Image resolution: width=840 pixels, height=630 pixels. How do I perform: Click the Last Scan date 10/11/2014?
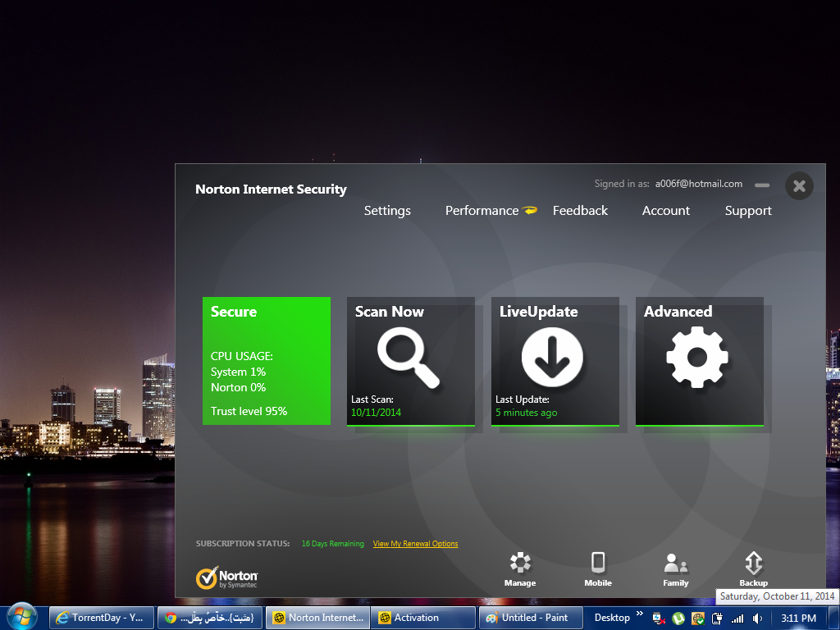pyautogui.click(x=376, y=413)
